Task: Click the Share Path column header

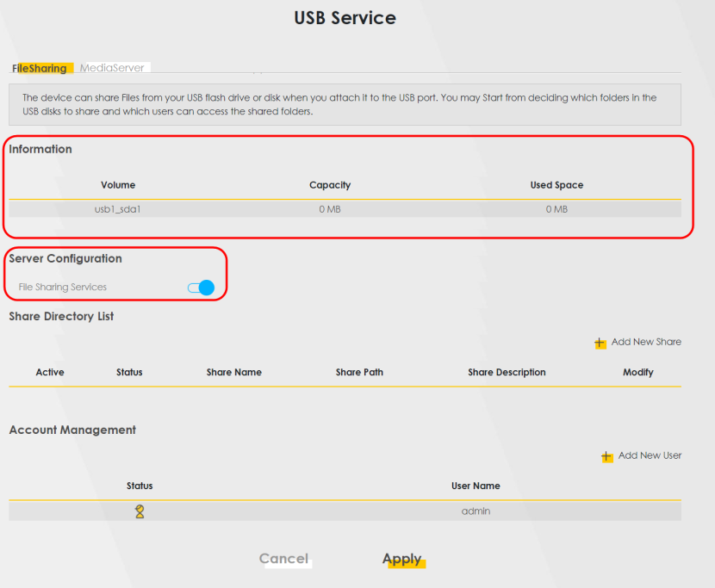Action: (x=359, y=373)
